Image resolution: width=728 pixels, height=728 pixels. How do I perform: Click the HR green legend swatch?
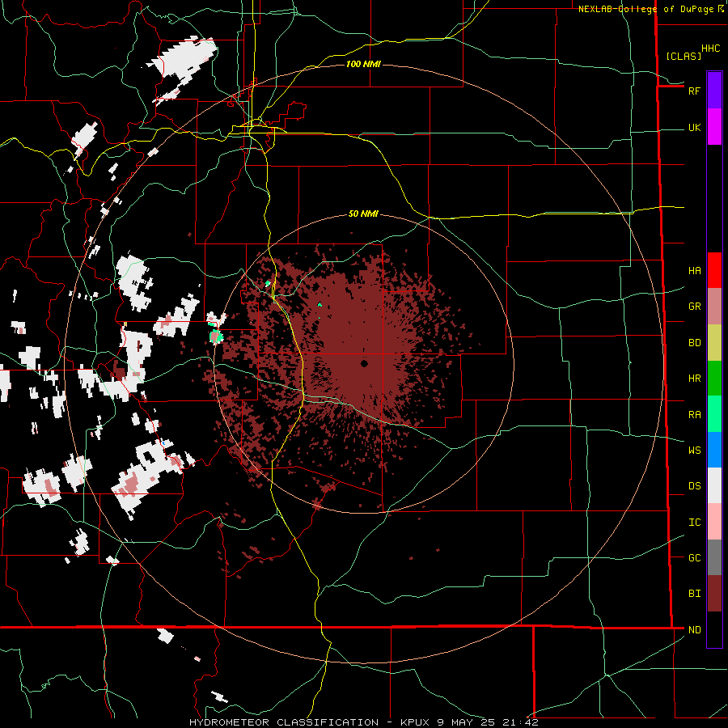pyautogui.click(x=714, y=379)
